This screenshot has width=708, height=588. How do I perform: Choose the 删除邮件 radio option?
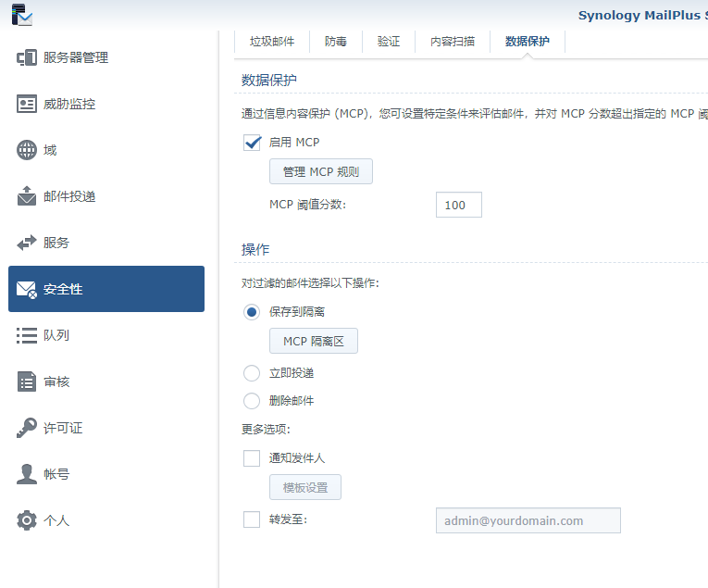252,401
